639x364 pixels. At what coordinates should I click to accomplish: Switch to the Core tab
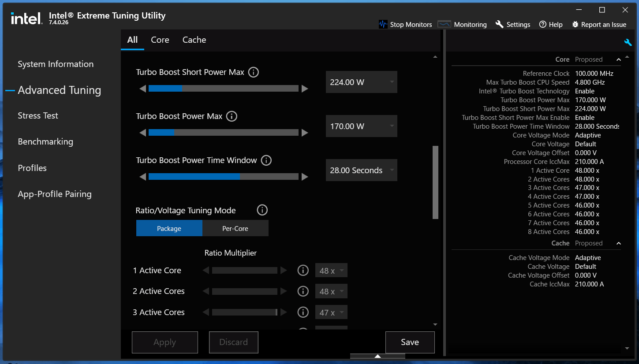[x=160, y=40]
